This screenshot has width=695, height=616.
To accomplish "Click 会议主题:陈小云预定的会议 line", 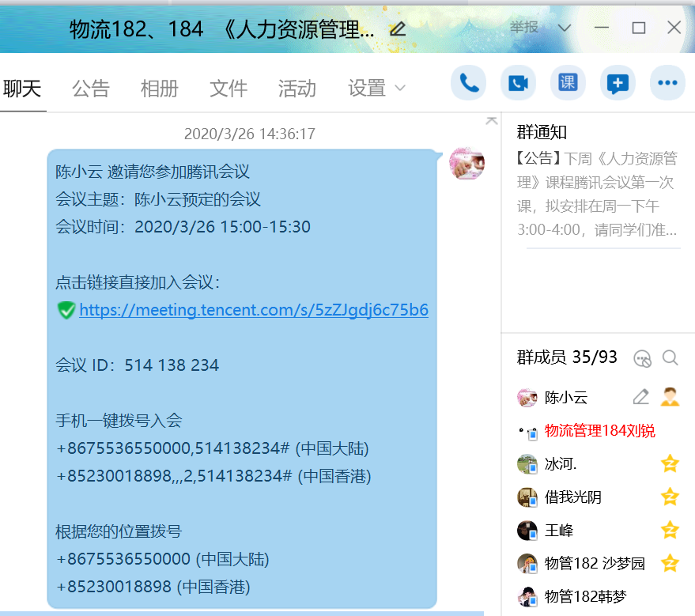I will coord(158,199).
